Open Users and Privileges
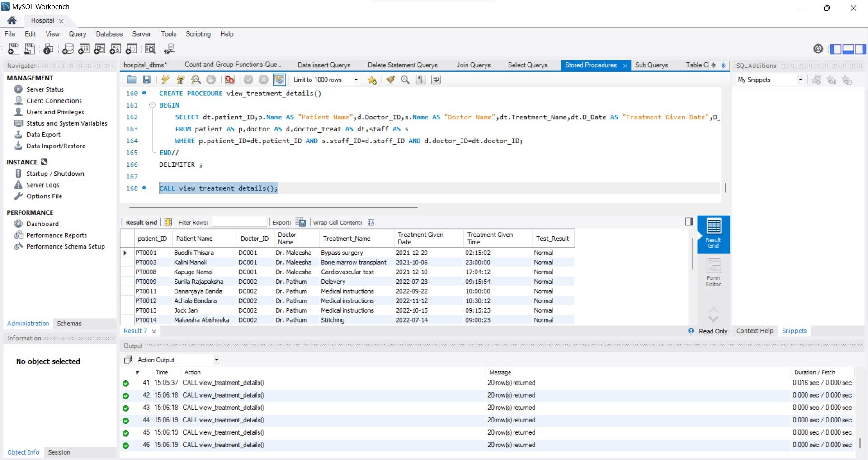This screenshot has width=868, height=460. pos(55,112)
